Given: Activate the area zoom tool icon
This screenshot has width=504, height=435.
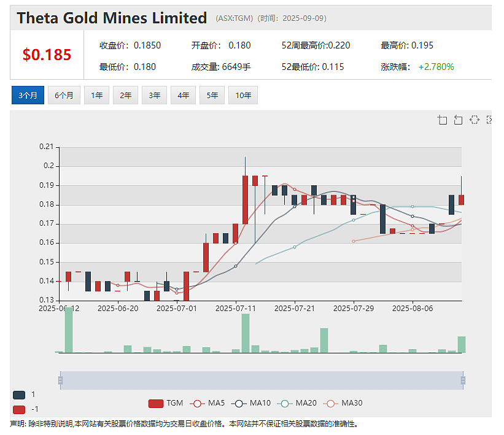Looking at the screenshot, I should point(442,120).
